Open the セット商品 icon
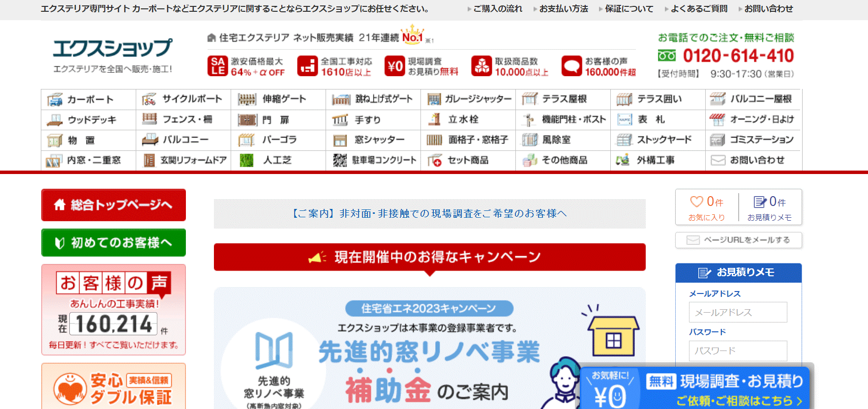The image size is (868, 409). click(x=435, y=160)
